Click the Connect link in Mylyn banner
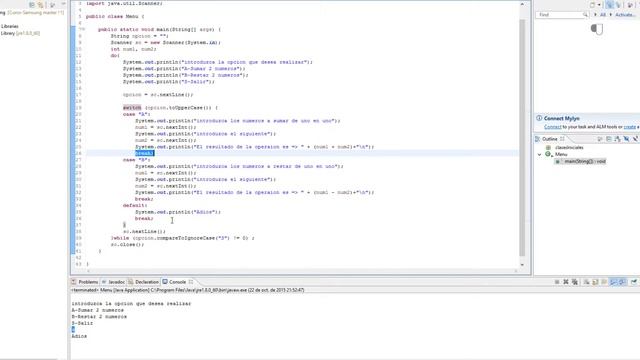The height and width of the screenshot is (360, 640). coord(553,127)
